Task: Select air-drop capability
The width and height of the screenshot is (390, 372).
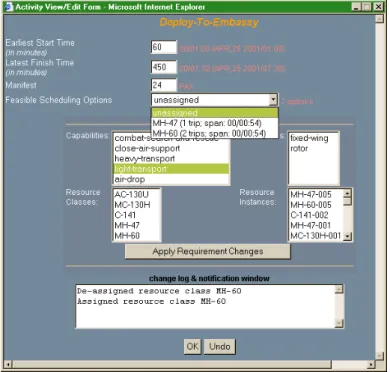Action: (x=171, y=179)
